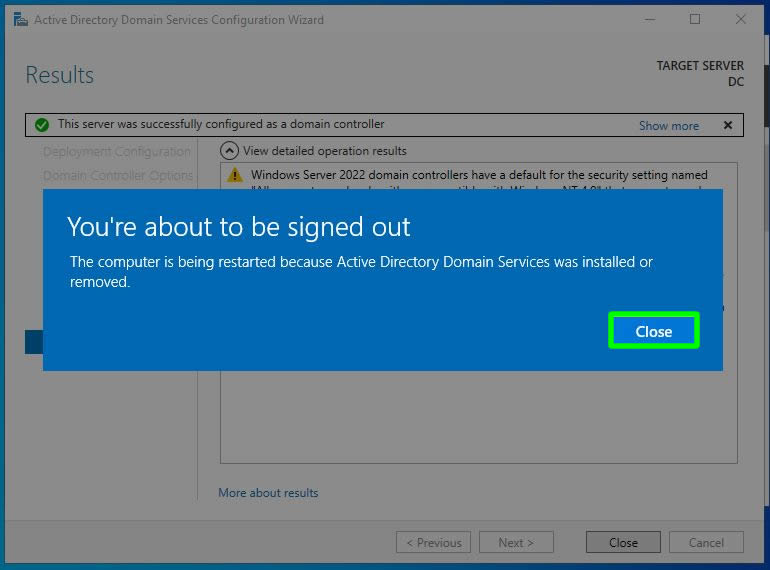
Task: Collapse View detailed operation results chevron
Action: pos(229,151)
